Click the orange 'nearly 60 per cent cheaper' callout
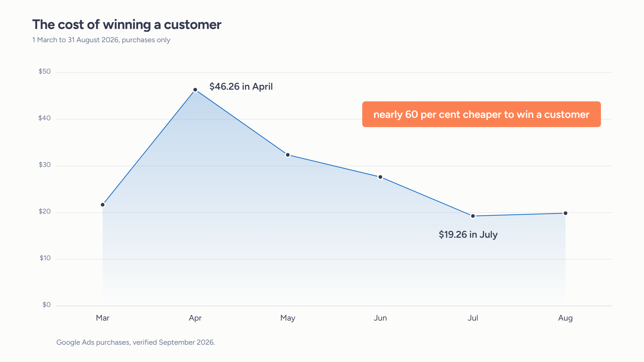The image size is (644, 362). [x=481, y=114]
